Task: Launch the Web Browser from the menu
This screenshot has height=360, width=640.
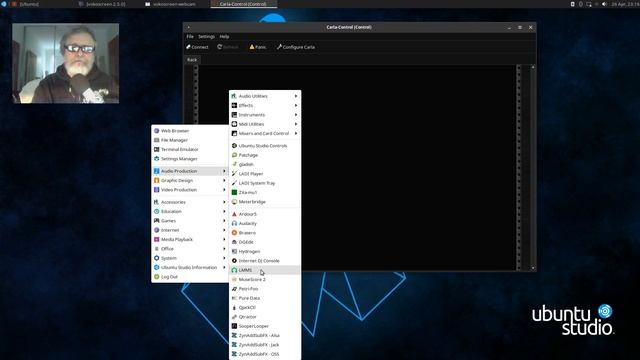Action: click(190, 131)
